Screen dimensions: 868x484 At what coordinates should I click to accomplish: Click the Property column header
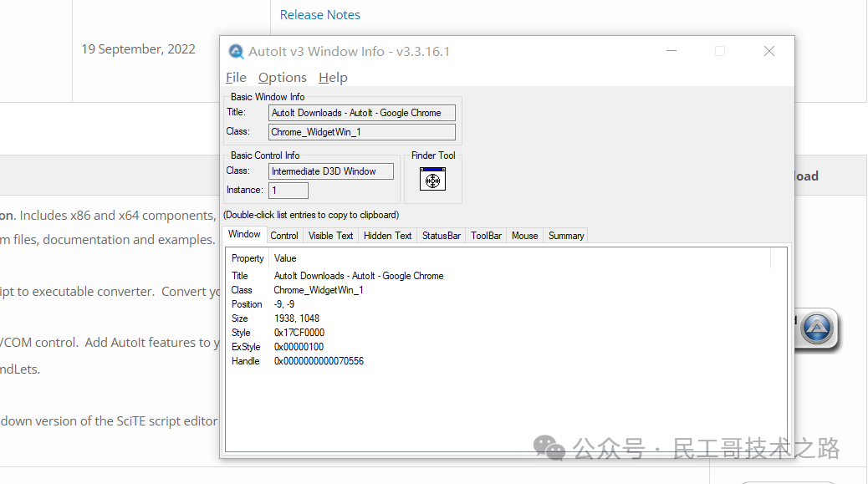pos(248,258)
